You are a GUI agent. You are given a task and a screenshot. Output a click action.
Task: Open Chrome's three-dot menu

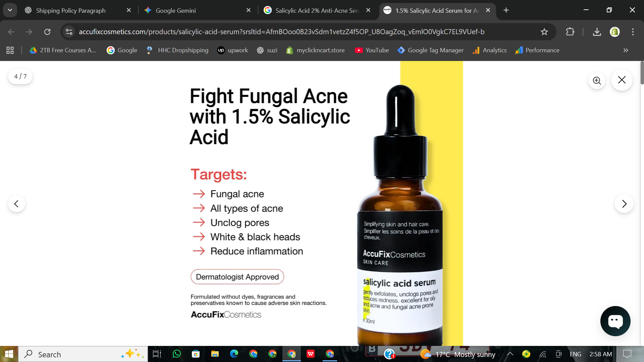click(633, 32)
